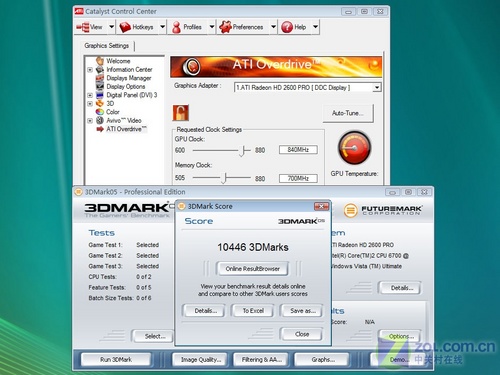
Task: Open the Hotkeys dropdown arrow
Action: (x=162, y=27)
